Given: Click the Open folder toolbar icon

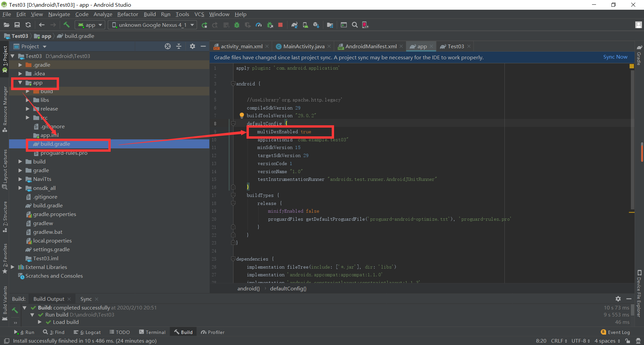Looking at the screenshot, I should (x=6, y=25).
